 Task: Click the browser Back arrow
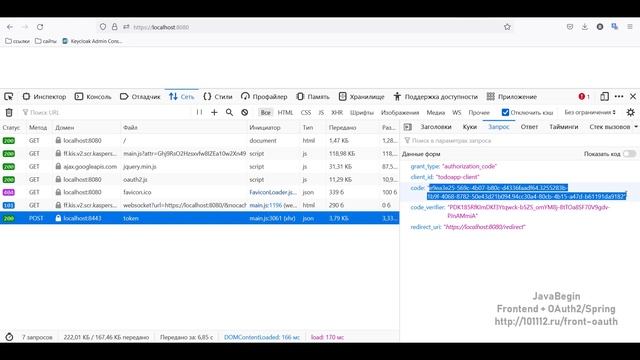pos(10,27)
